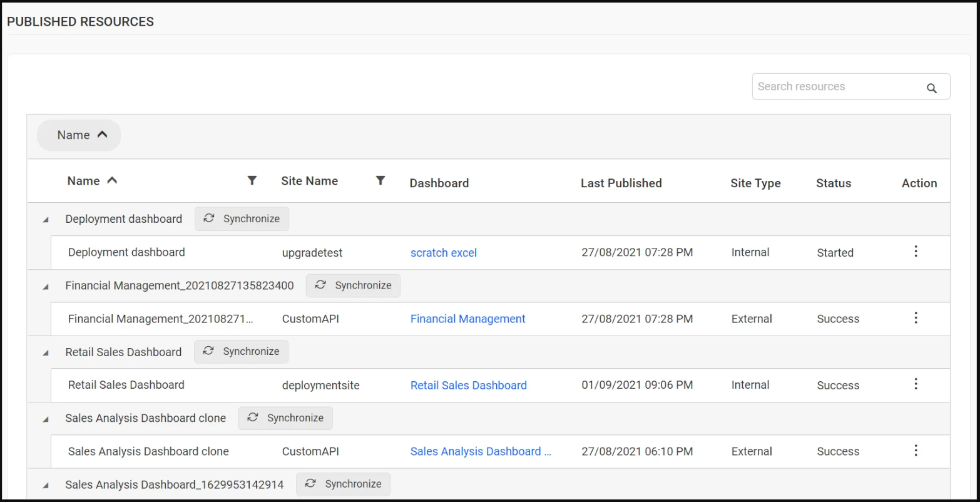Select the deploymentsite site name cell

pos(320,386)
